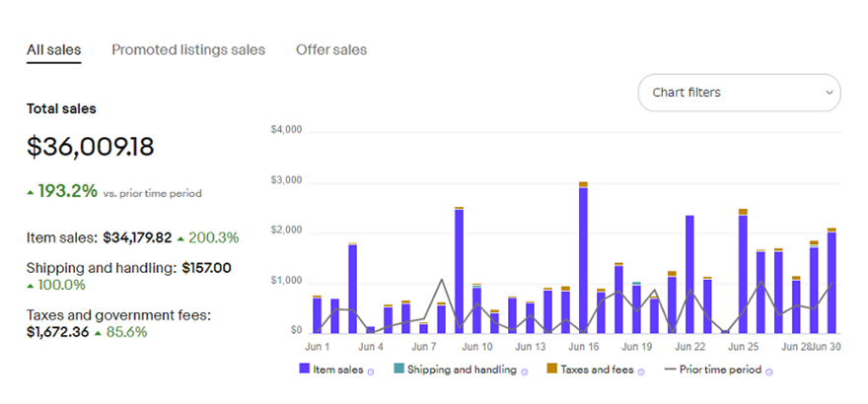
Task: Click the Item sales $34,179.82 figure
Action: tap(131, 237)
